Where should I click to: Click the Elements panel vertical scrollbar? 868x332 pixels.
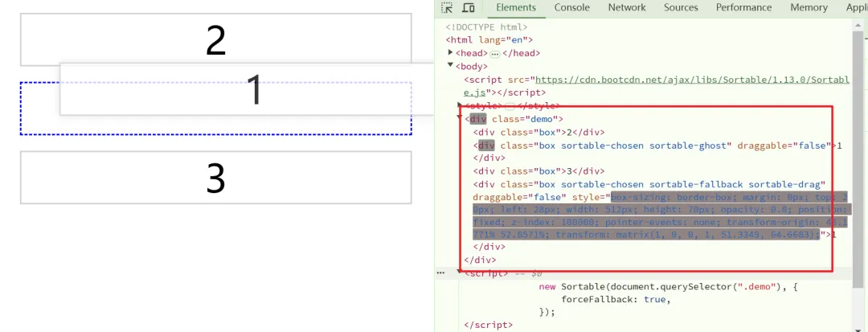coord(858,161)
